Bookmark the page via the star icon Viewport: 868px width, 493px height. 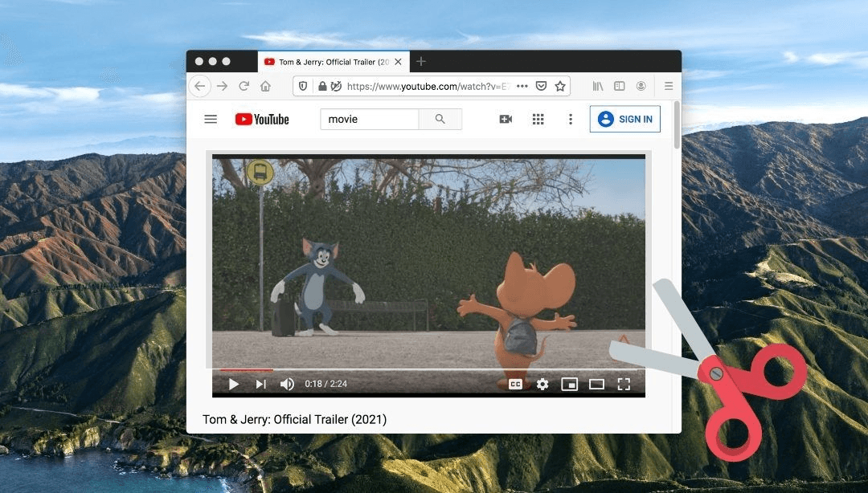tap(561, 86)
